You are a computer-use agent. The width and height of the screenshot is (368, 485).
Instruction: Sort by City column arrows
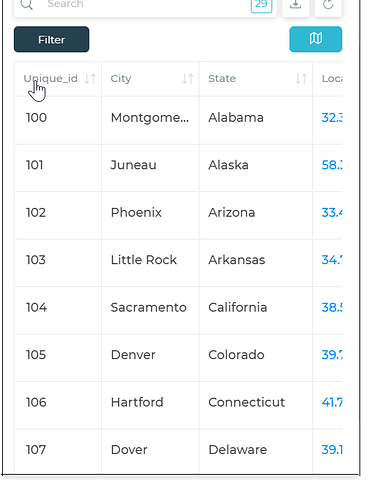click(188, 79)
